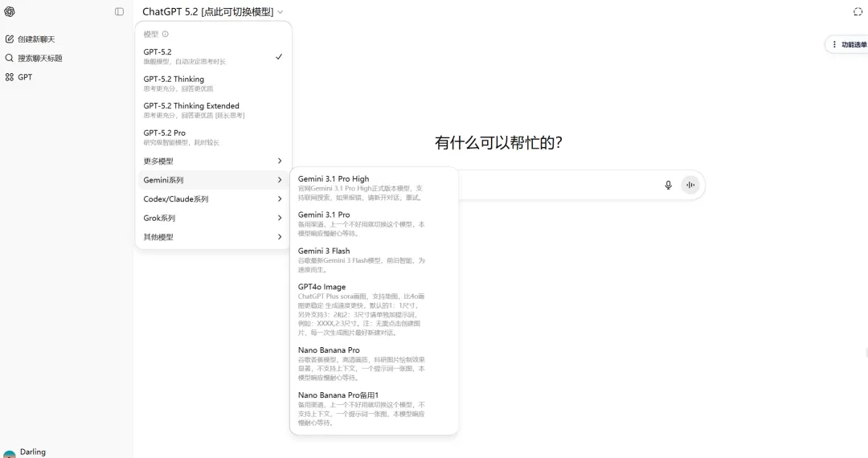Click the pencil icon beside 创建新聊天
868x458 pixels.
[x=10, y=39]
